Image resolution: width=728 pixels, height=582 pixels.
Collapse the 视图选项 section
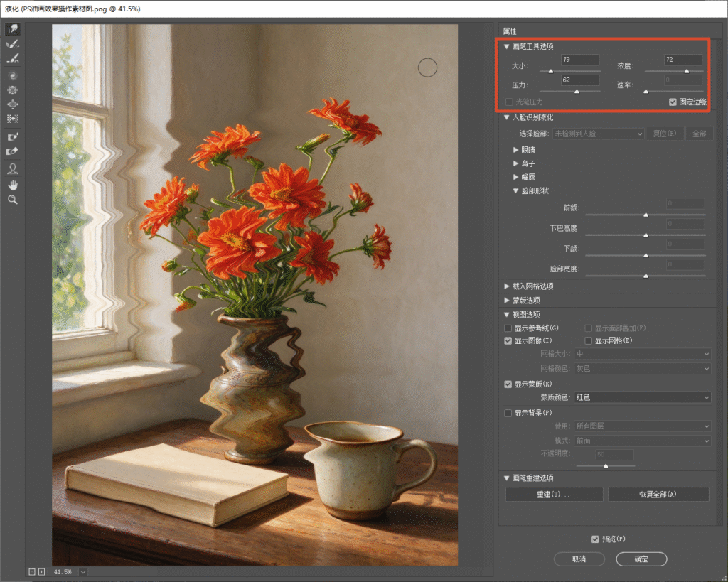pyautogui.click(x=506, y=315)
